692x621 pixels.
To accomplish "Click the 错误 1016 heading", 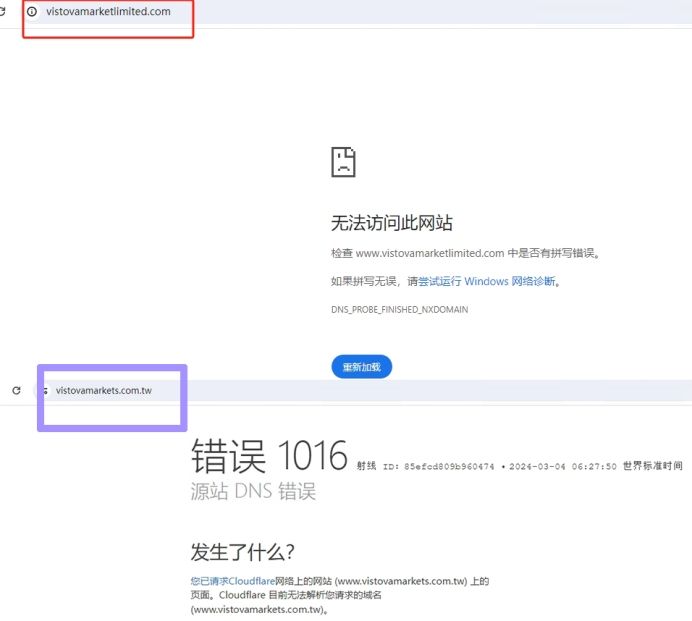I will coord(269,456).
